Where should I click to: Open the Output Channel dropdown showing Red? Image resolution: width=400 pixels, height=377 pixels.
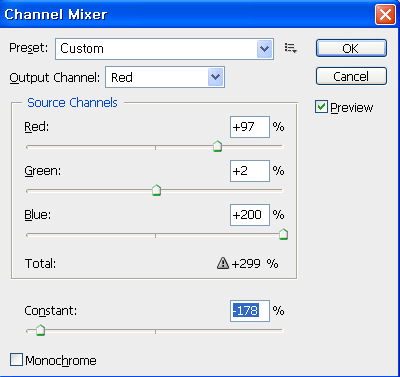coord(165,77)
